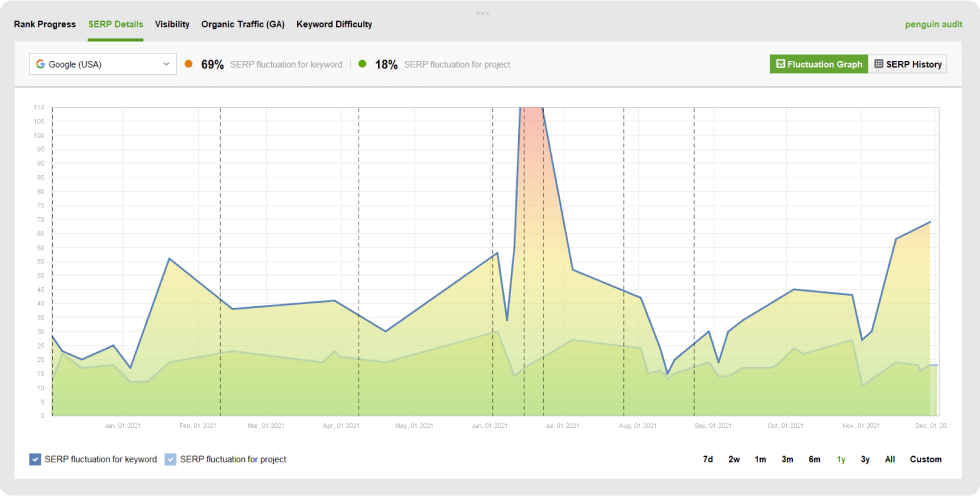980x496 pixels.
Task: Set the date range to 7d
Action: (708, 459)
